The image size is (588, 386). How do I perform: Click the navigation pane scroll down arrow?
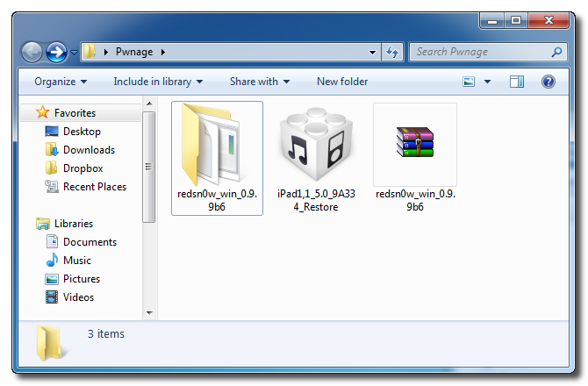(149, 312)
